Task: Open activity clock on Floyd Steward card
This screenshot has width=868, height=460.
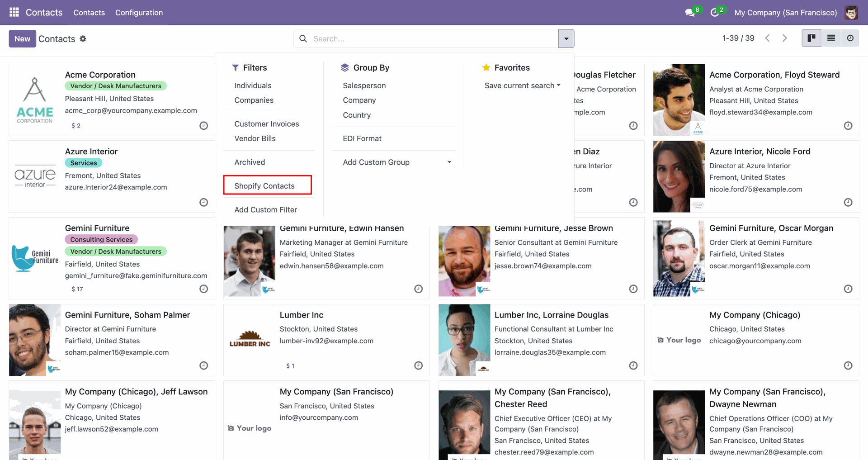Action: click(848, 126)
